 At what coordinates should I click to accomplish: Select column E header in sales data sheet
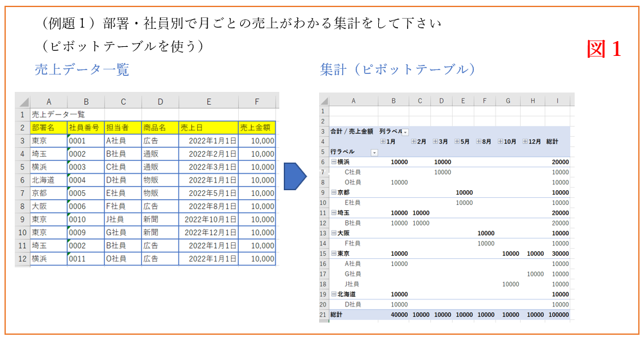tap(209, 102)
